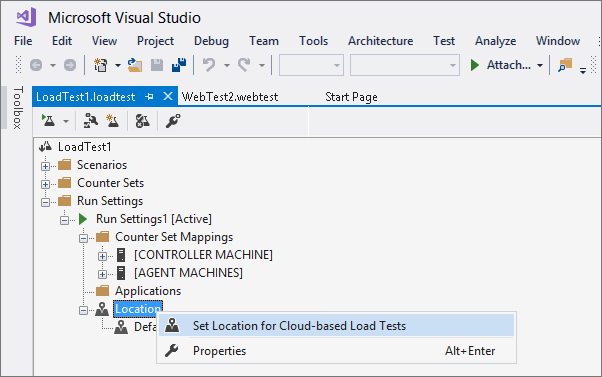Collapse the Run Settings folder node
The width and height of the screenshot is (602, 377).
click(45, 202)
